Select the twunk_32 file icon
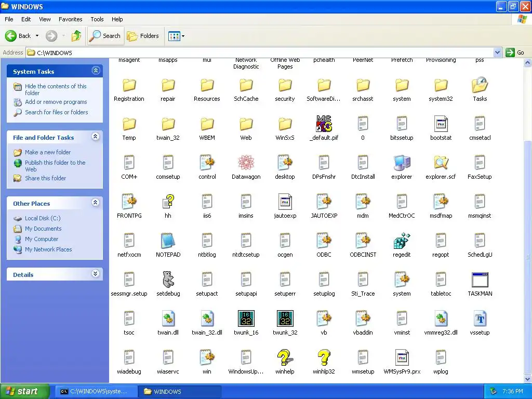This screenshot has width=532, height=399. (285, 318)
